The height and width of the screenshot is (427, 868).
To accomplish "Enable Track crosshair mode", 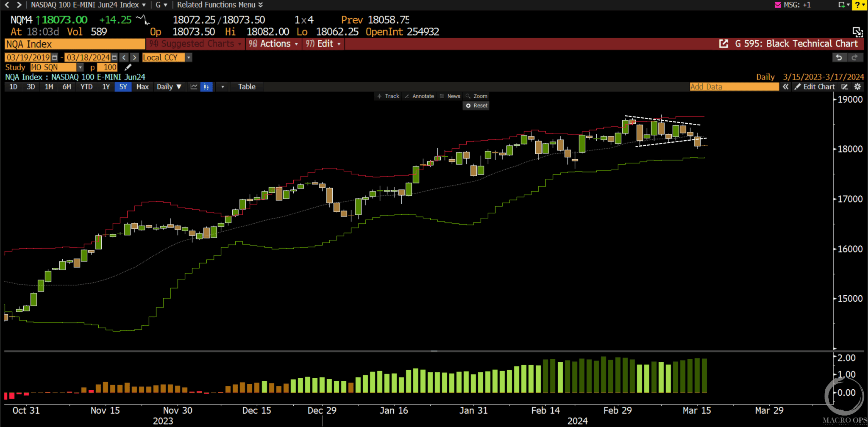I will click(x=388, y=96).
